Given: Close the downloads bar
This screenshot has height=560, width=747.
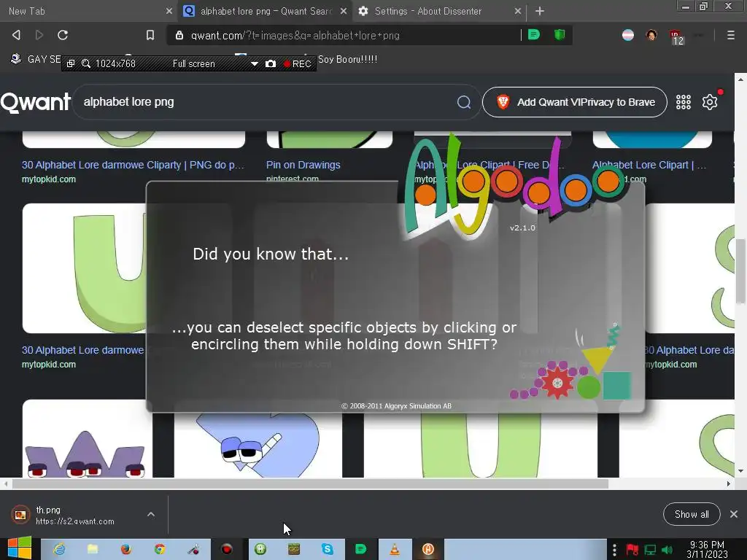Looking at the screenshot, I should point(734,514).
